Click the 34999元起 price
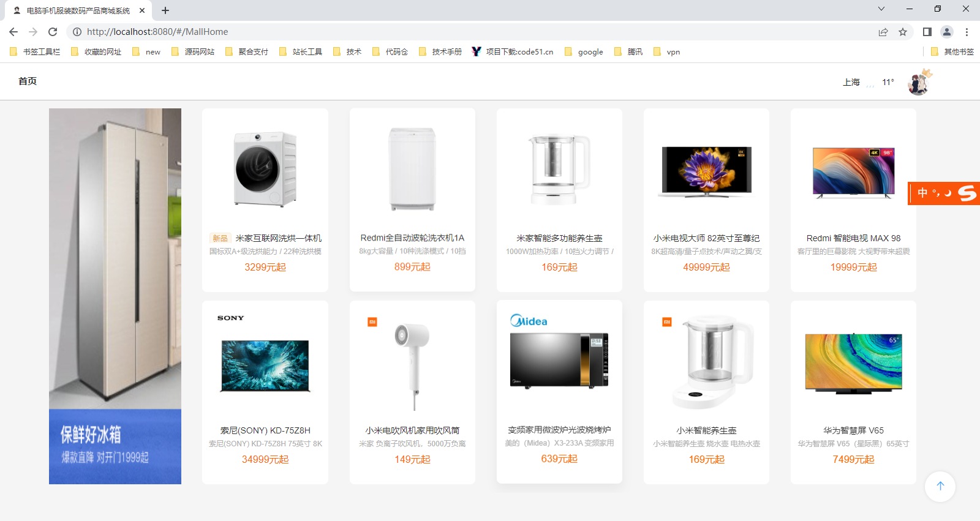980x521 pixels. coord(265,459)
